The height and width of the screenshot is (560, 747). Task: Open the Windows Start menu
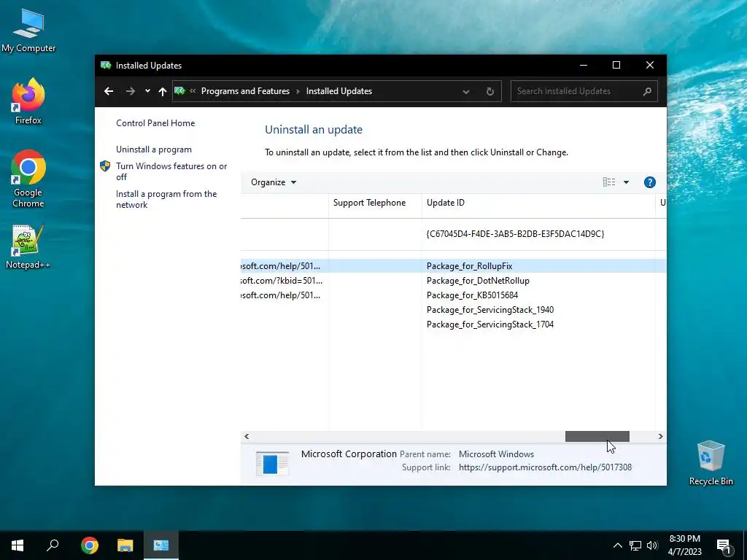click(x=18, y=545)
